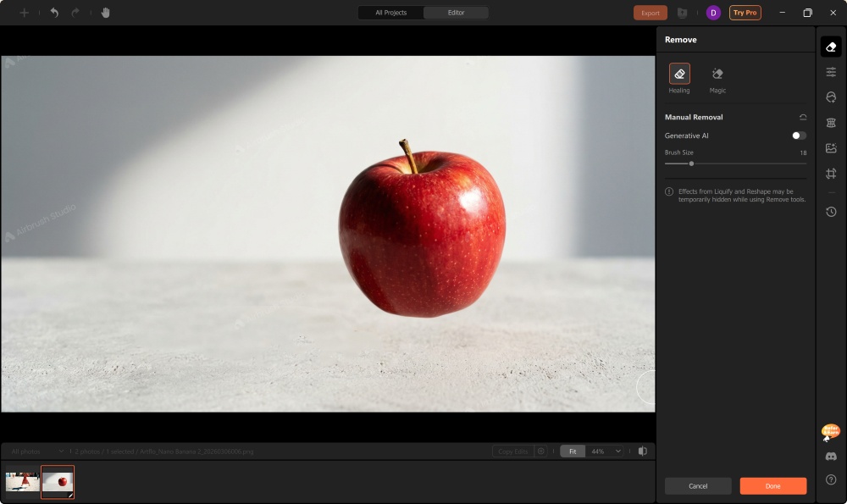The width and height of the screenshot is (847, 504).
Task: Select the Crop tool
Action: pyautogui.click(x=829, y=173)
